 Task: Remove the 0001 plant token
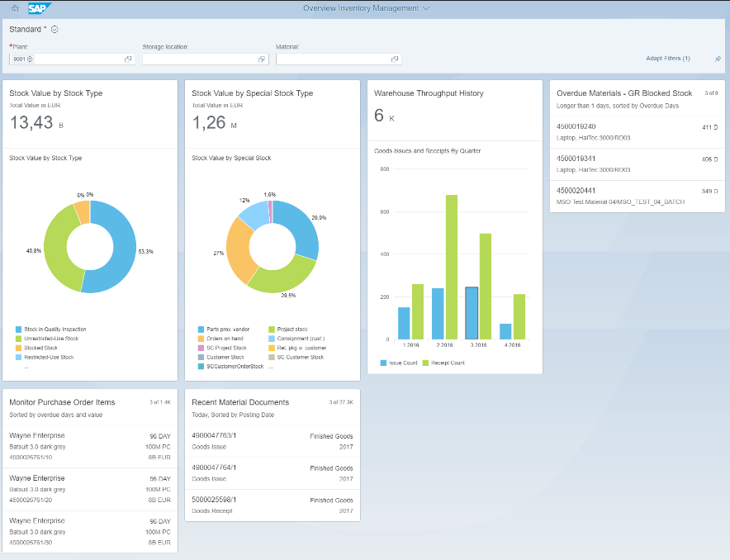pos(30,59)
